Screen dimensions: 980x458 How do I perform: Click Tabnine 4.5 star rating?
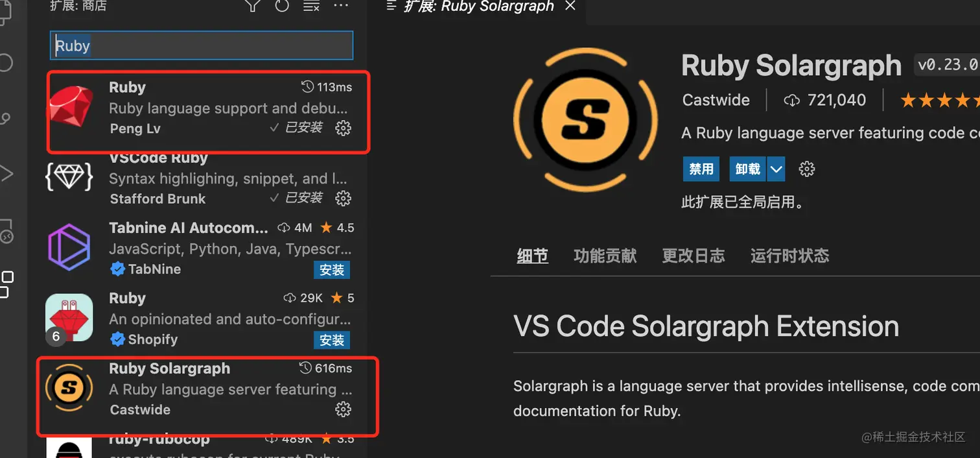click(x=337, y=228)
